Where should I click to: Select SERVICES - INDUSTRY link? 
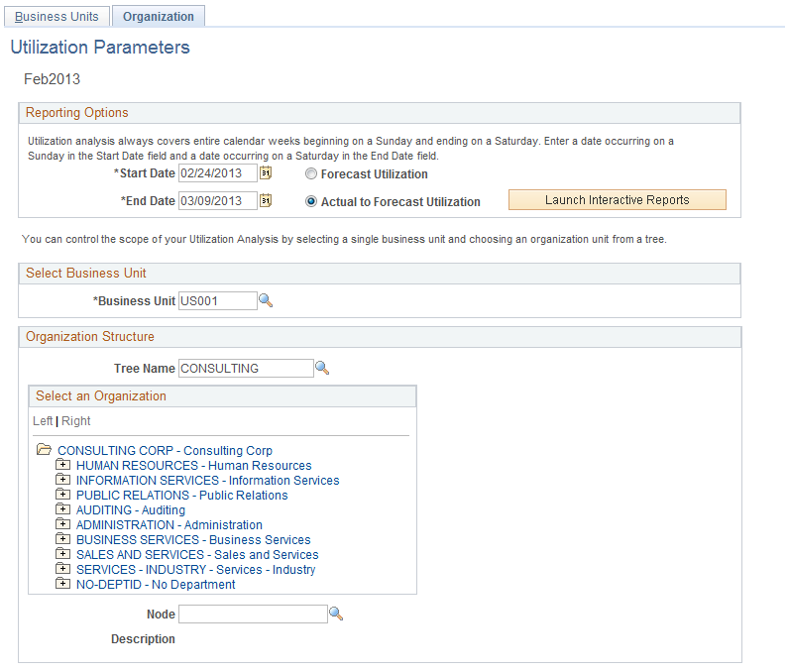coord(195,569)
